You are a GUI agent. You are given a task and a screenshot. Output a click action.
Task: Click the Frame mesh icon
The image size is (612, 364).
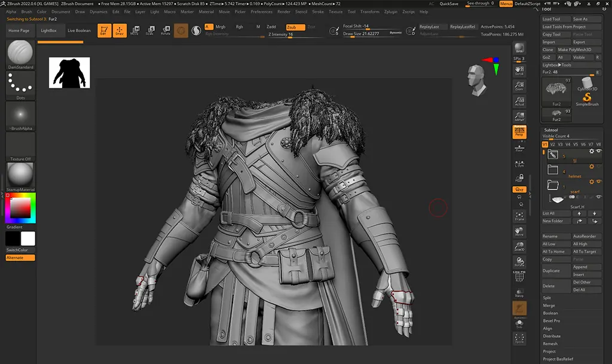[519, 216]
